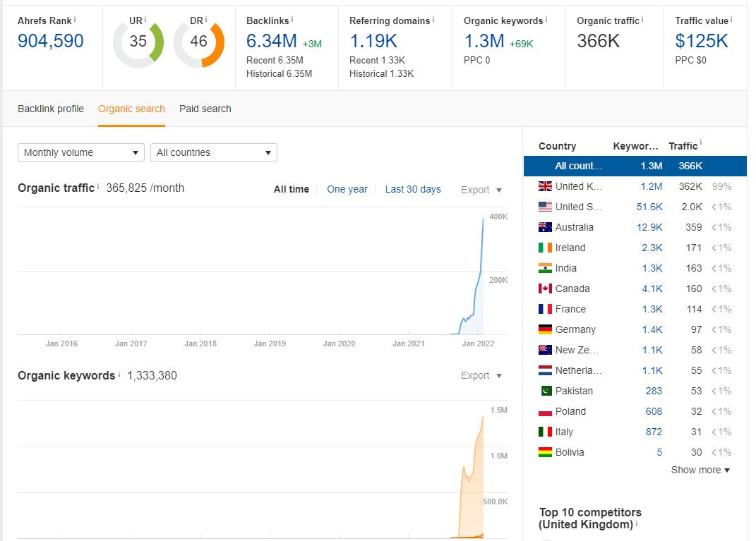Select One year chart range
Viewport: 756px width, 541px height.
pyautogui.click(x=347, y=189)
